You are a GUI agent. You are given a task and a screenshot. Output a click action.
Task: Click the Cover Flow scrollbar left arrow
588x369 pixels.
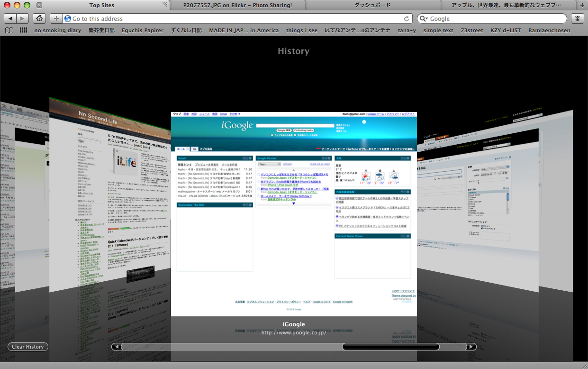click(116, 347)
